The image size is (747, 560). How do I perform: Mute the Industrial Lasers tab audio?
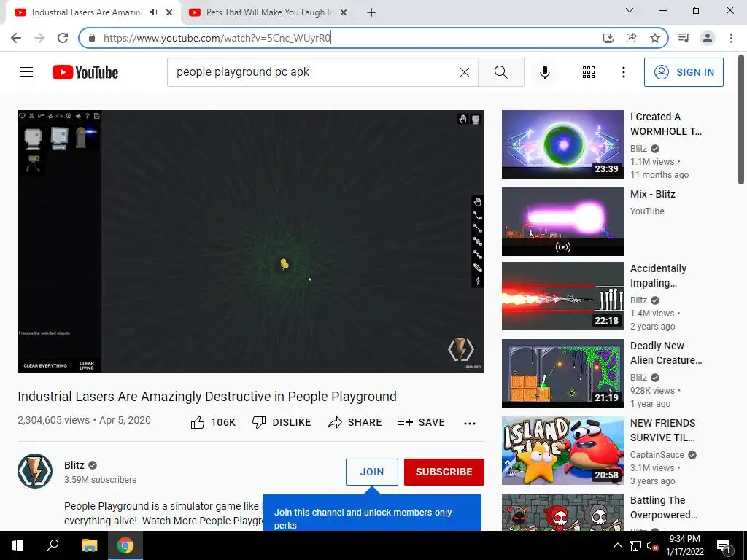click(x=153, y=12)
